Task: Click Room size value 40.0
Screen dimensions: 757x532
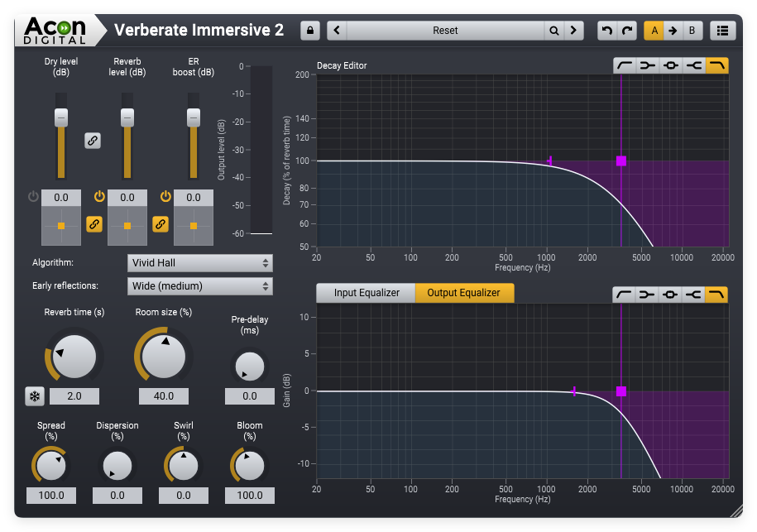Action: point(164,396)
